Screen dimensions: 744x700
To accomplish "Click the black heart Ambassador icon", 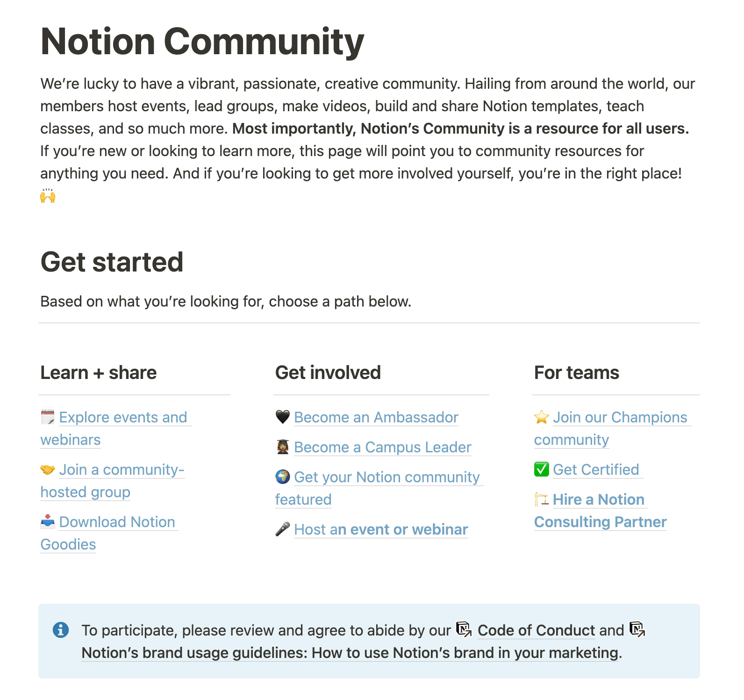I will coord(282,416).
